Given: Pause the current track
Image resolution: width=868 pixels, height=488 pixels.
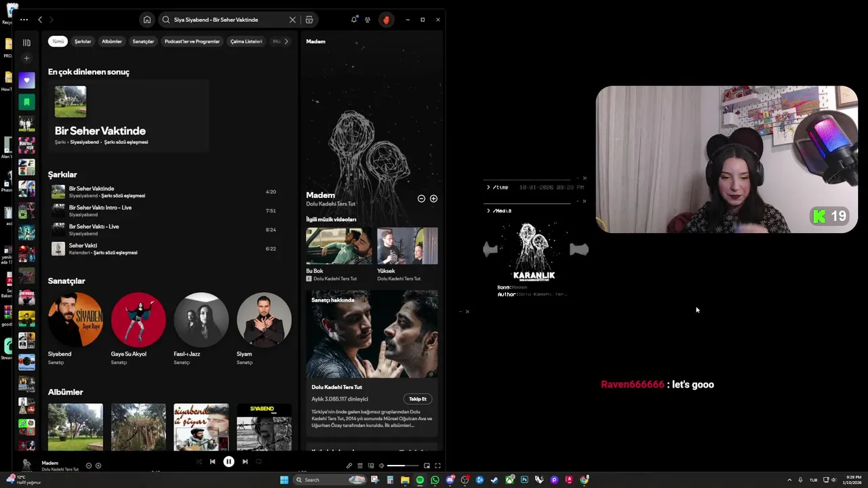Looking at the screenshot, I should (229, 462).
